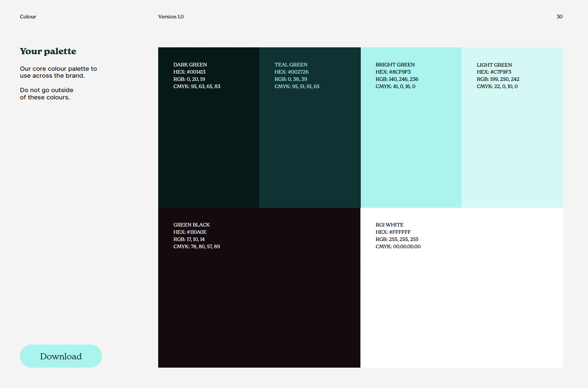Click the page number 30

(559, 17)
